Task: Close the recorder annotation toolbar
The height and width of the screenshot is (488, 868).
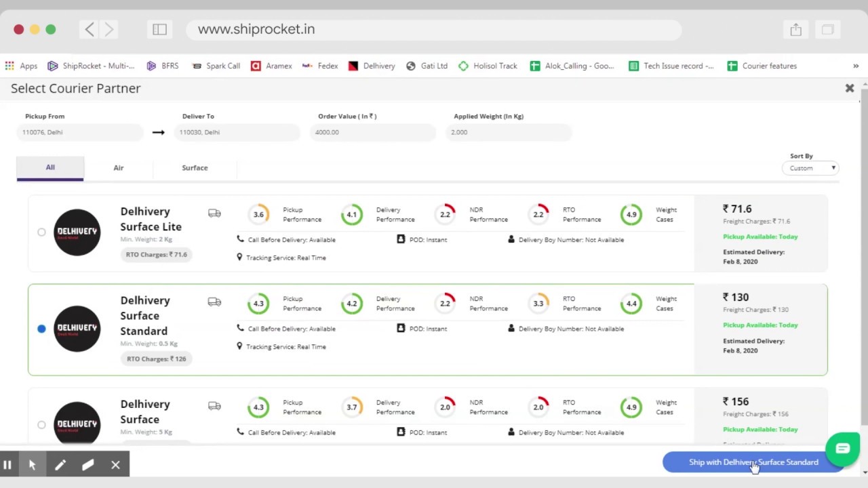Action: 115,465
